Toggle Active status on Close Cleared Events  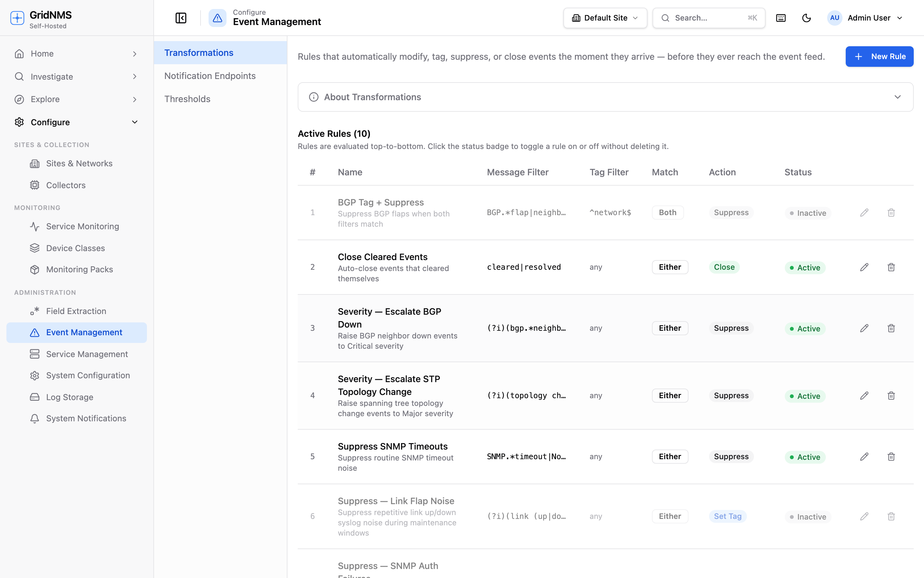(x=805, y=267)
